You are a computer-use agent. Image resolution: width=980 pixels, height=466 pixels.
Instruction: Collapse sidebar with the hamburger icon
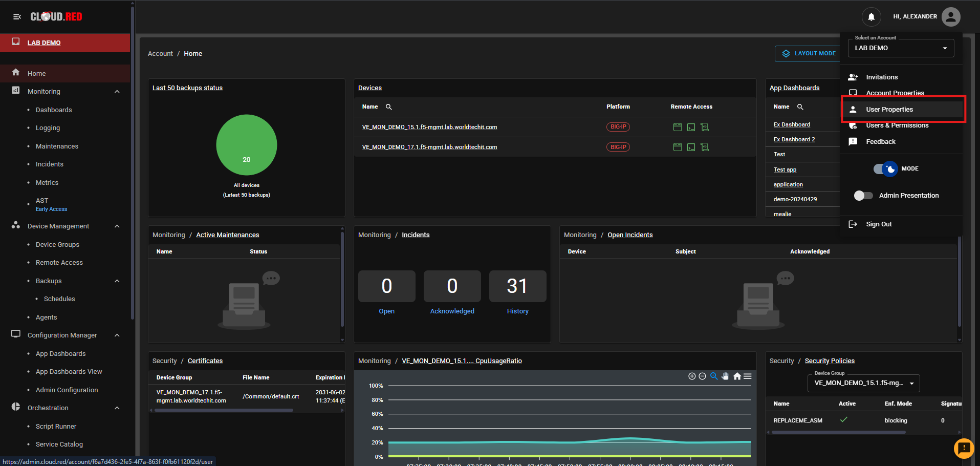[17, 17]
